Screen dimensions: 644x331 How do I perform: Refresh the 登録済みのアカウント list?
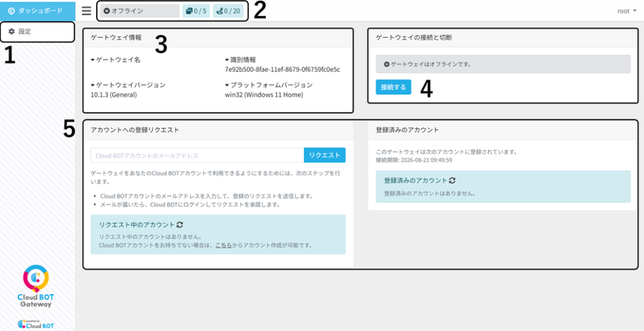click(452, 180)
